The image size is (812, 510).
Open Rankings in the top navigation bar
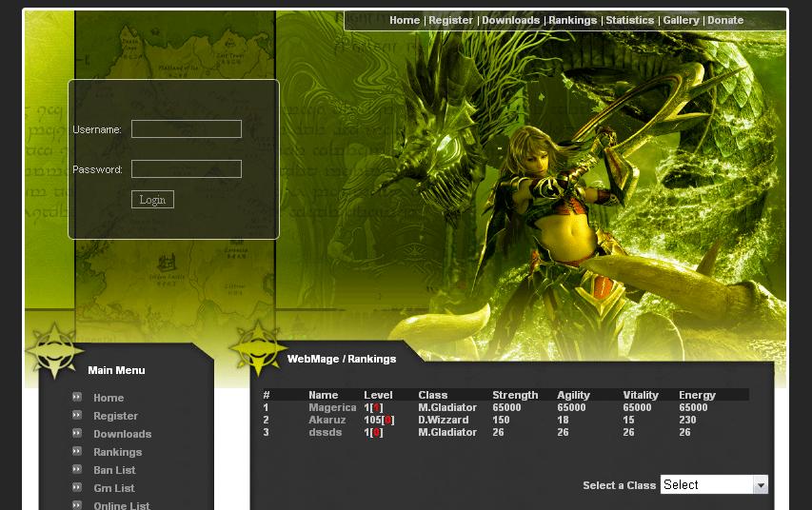tap(572, 20)
